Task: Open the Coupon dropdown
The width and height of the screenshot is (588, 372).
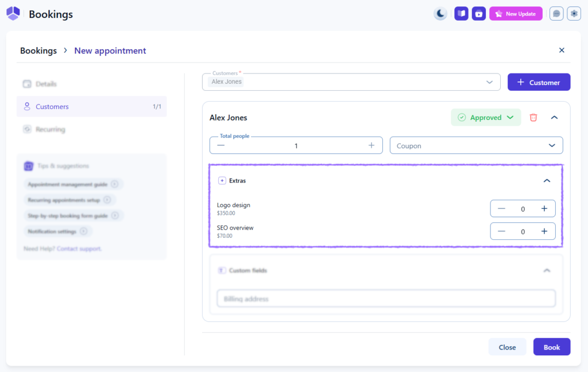Action: (476, 146)
